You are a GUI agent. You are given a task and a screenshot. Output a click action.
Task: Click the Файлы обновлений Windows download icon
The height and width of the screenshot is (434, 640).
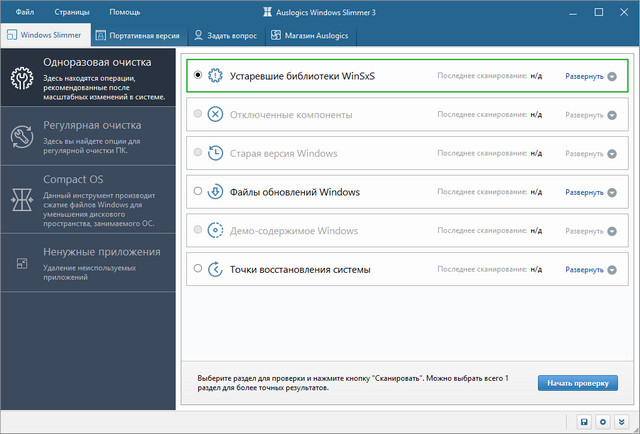tap(216, 192)
